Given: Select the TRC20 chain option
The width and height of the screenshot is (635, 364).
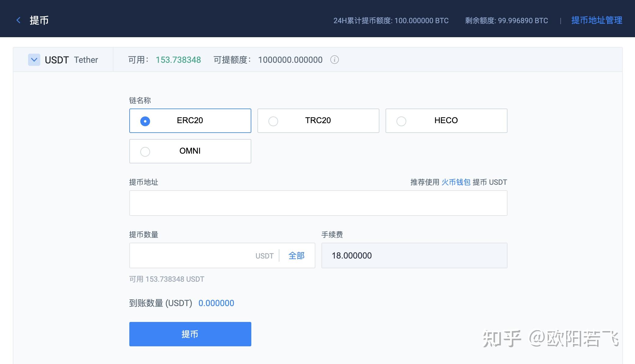Looking at the screenshot, I should pos(318,121).
